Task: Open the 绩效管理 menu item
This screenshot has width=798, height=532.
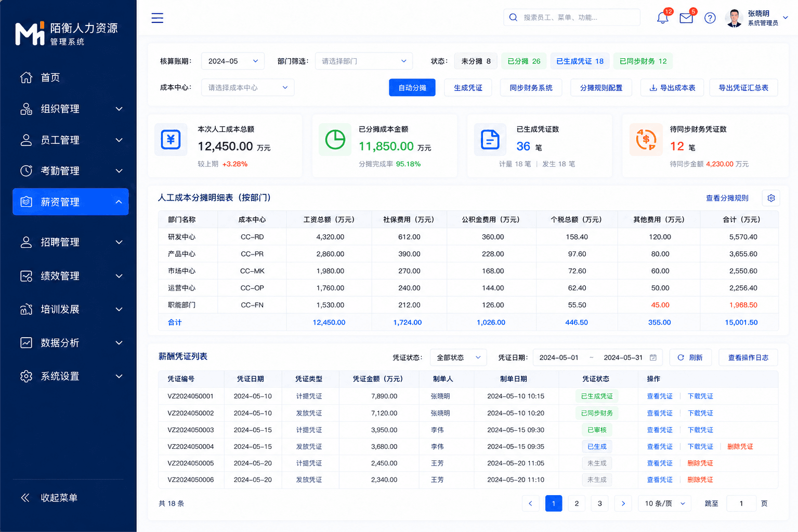Action: [71, 276]
